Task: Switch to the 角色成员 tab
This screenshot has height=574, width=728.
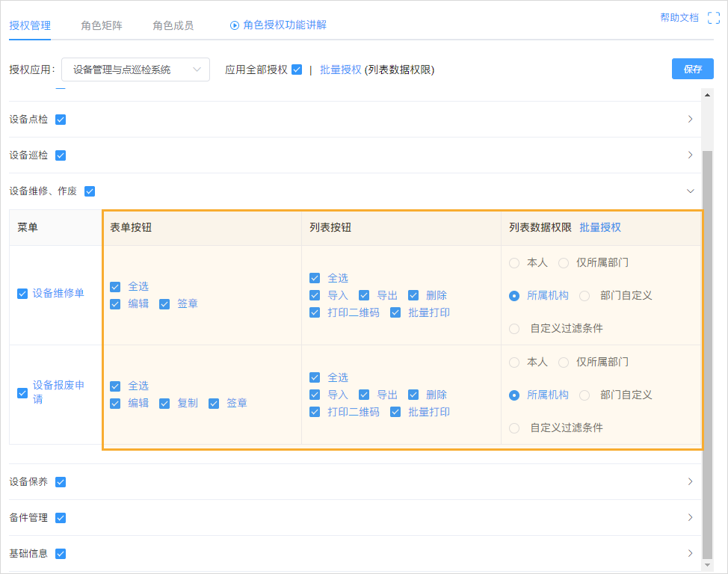Action: tap(175, 25)
